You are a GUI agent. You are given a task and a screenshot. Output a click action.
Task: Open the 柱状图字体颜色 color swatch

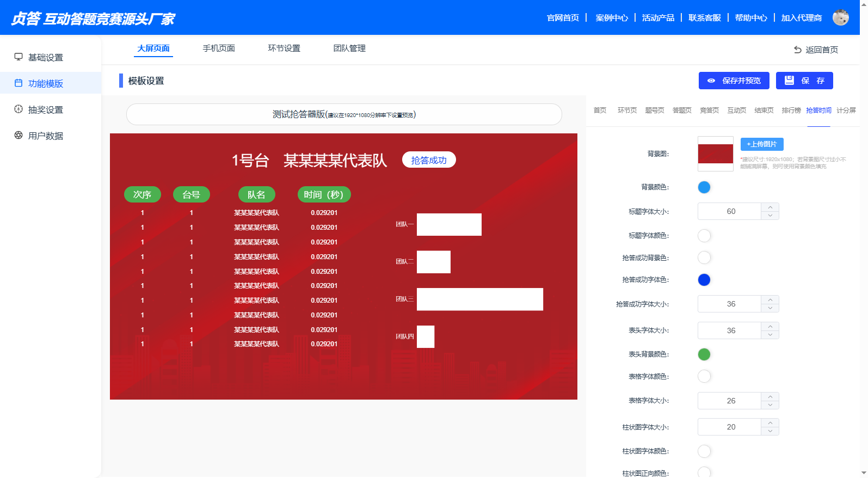tap(704, 451)
